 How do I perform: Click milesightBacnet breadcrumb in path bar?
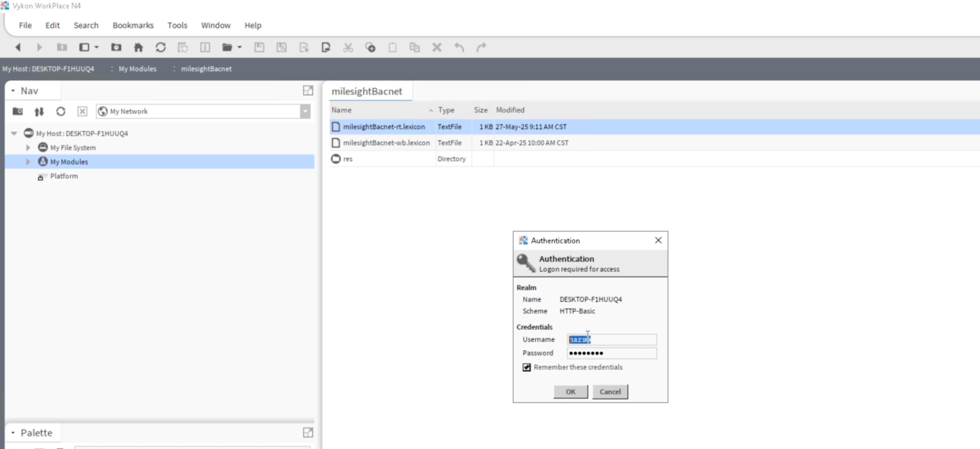206,69
